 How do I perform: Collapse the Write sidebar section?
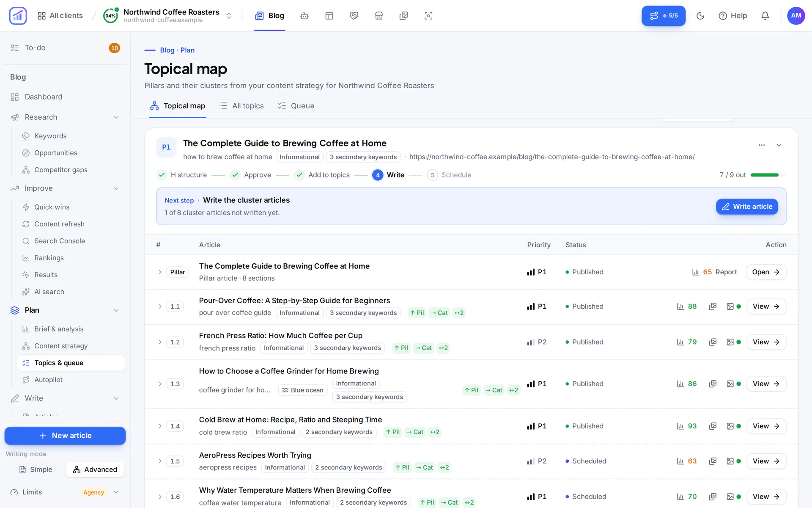[116, 398]
